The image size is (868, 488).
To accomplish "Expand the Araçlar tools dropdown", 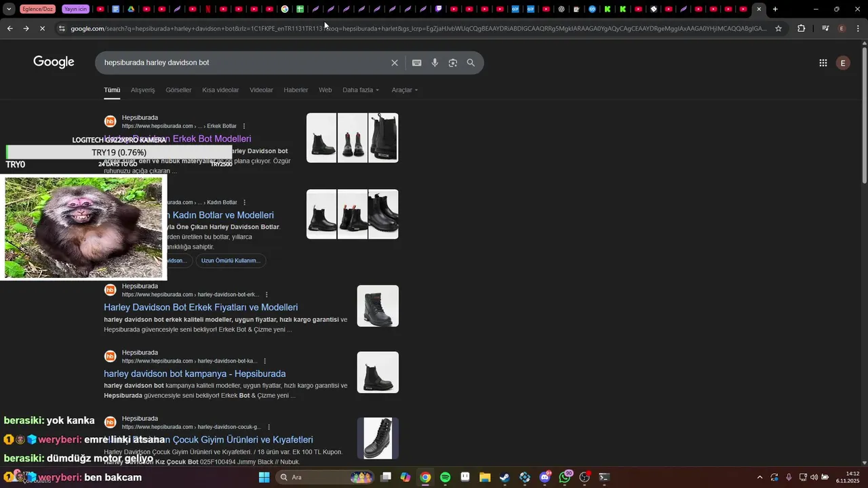I will (x=405, y=90).
